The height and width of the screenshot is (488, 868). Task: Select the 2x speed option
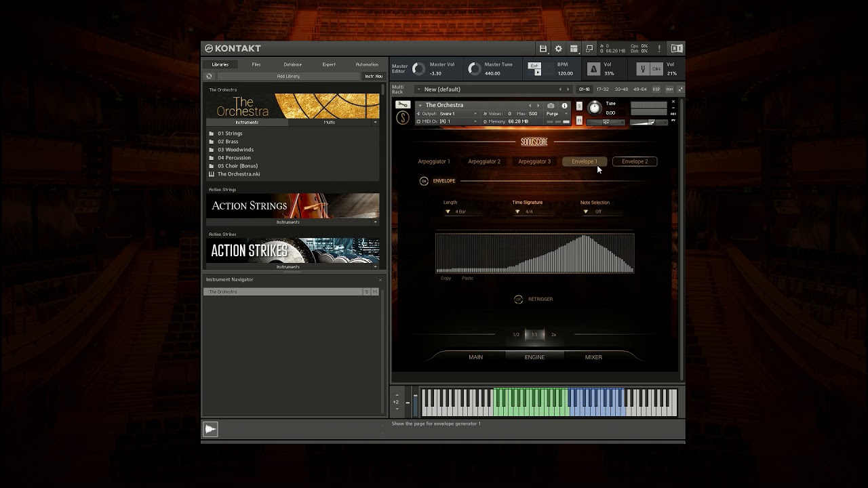pyautogui.click(x=553, y=335)
